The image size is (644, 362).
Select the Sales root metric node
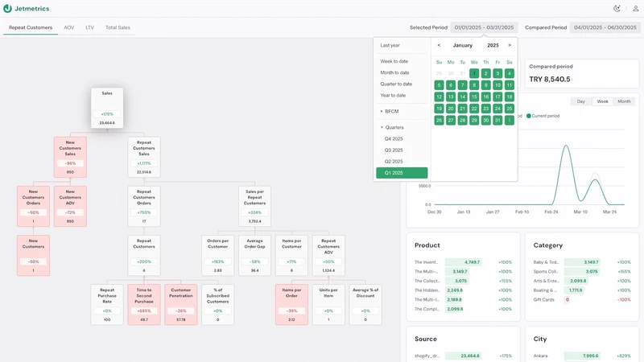[107, 108]
